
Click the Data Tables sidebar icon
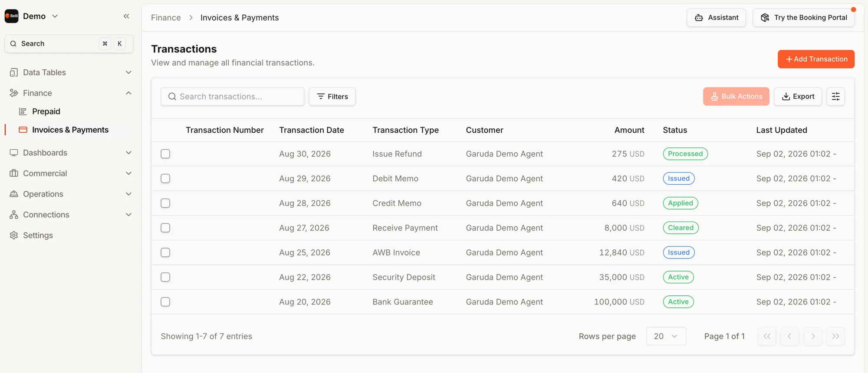14,72
